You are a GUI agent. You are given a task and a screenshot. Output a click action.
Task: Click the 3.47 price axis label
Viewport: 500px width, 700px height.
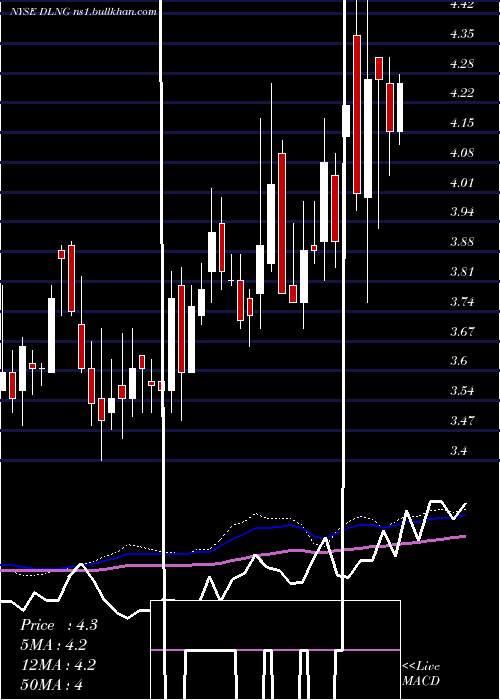click(462, 421)
